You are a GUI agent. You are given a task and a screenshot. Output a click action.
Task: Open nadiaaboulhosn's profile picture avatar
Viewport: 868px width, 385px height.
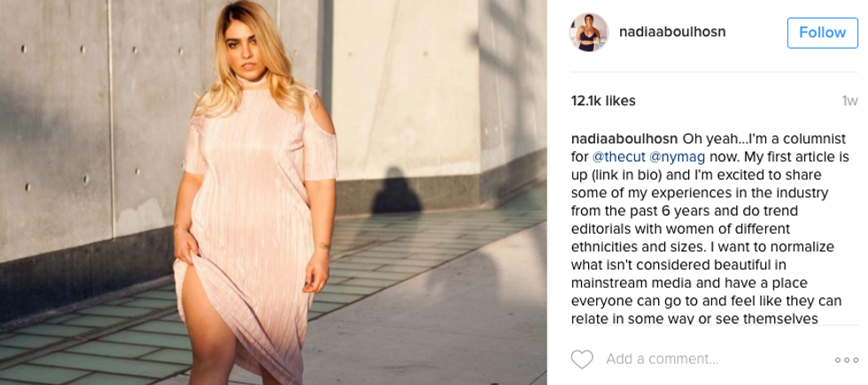[x=588, y=32]
